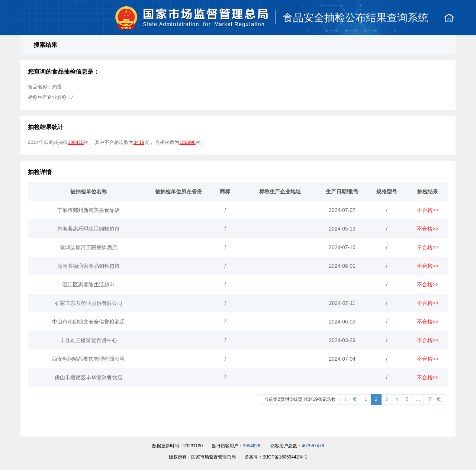This screenshot has height=470, width=476.
Task: Click the pagination ellipsis button
Action: coord(418,399)
